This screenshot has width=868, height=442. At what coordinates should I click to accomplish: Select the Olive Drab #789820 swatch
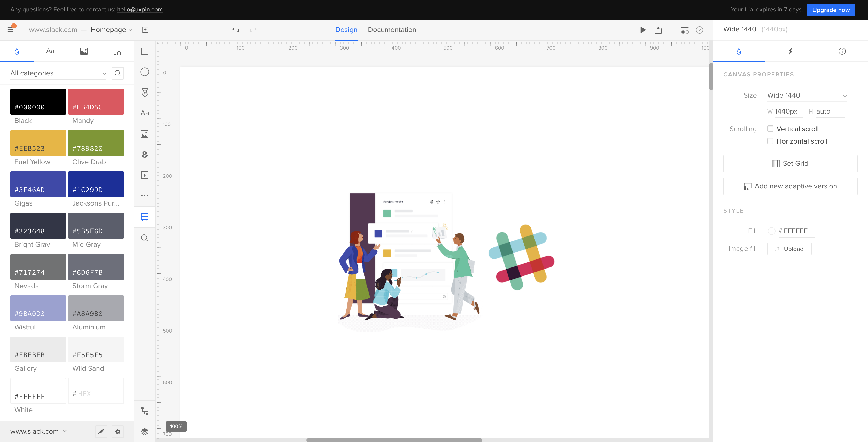(96, 143)
